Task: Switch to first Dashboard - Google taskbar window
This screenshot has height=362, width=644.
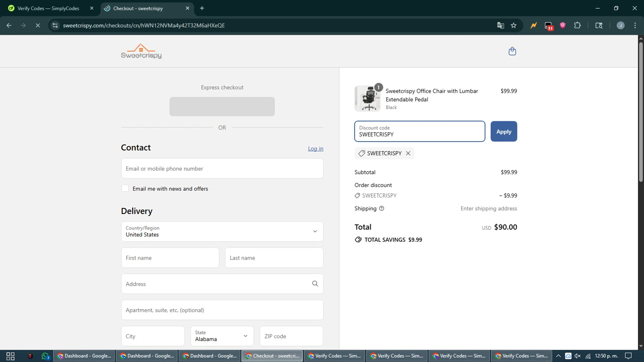Action: [84, 356]
